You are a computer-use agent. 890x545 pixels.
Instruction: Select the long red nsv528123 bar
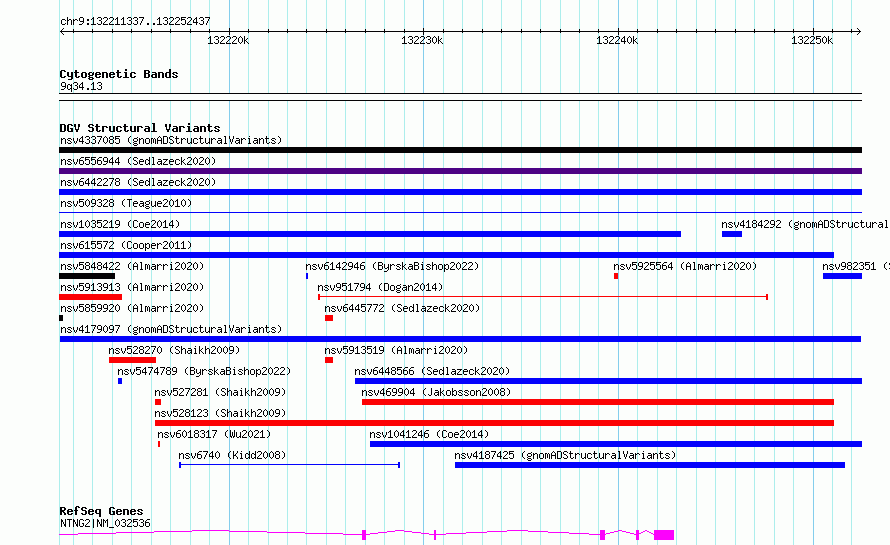[x=494, y=423]
